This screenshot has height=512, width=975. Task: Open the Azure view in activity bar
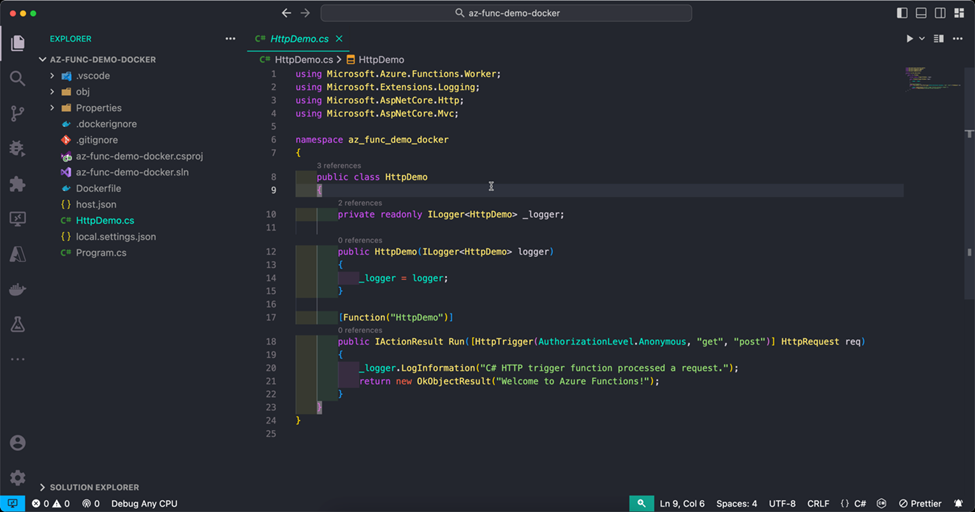[17, 254]
